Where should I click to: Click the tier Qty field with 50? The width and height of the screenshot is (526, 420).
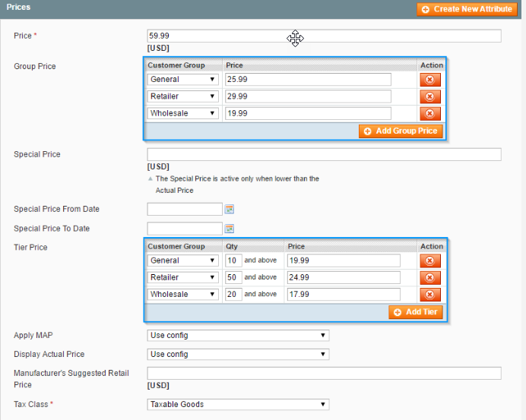(x=233, y=277)
